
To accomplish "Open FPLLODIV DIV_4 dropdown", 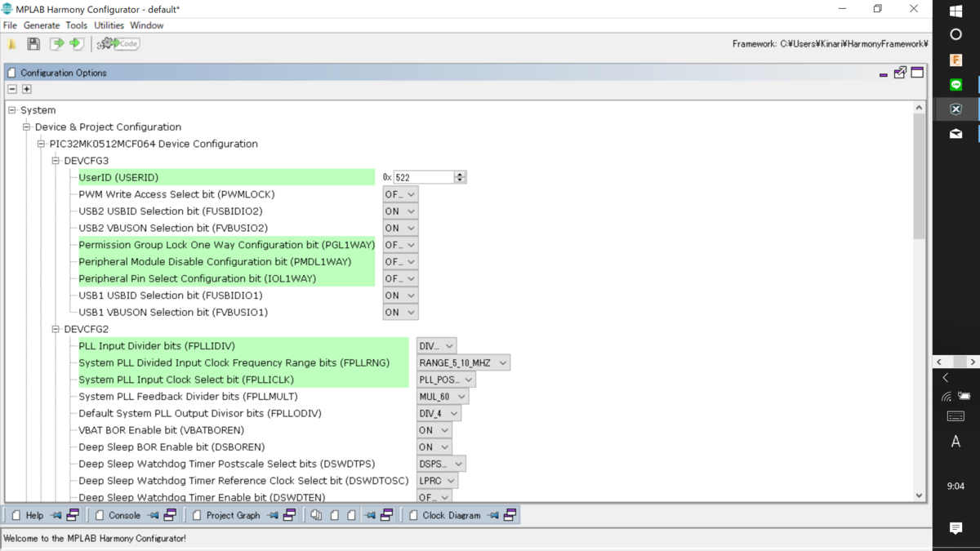I will [x=439, y=413].
